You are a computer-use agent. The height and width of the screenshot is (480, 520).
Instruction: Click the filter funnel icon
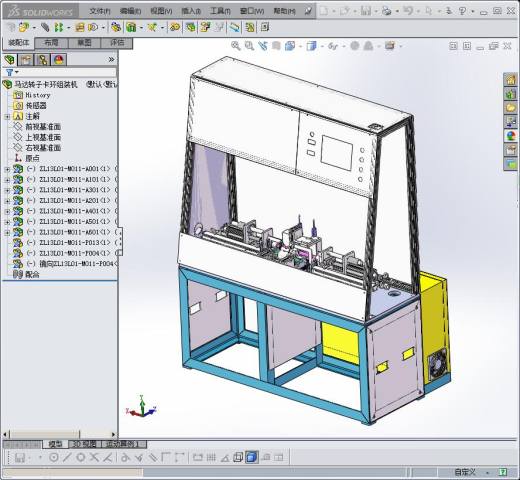[x=10, y=72]
